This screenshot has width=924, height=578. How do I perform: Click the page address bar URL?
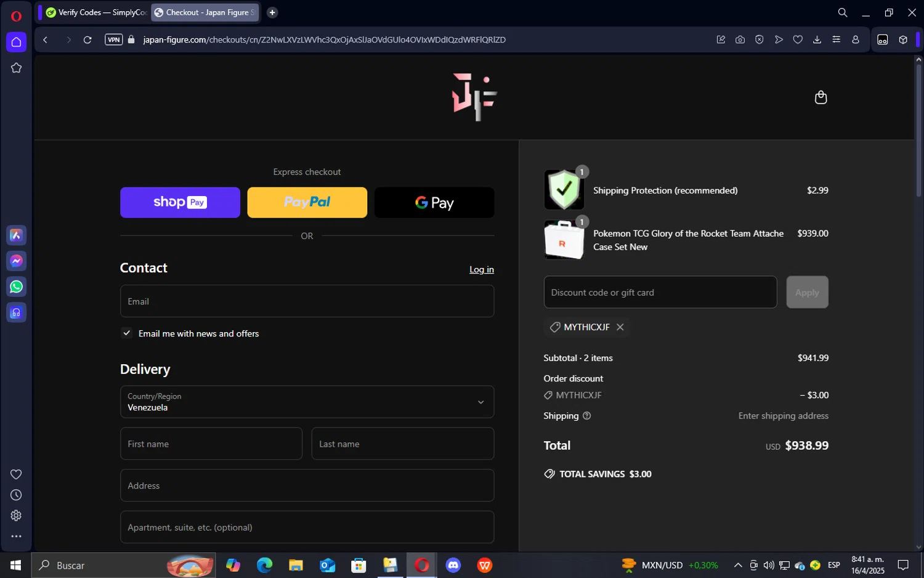325,39
